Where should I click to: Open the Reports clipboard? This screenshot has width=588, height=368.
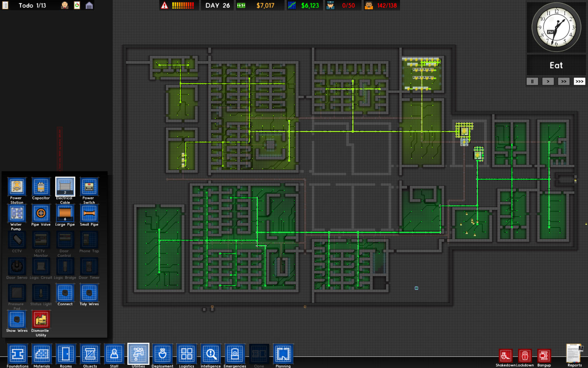pyautogui.click(x=574, y=353)
